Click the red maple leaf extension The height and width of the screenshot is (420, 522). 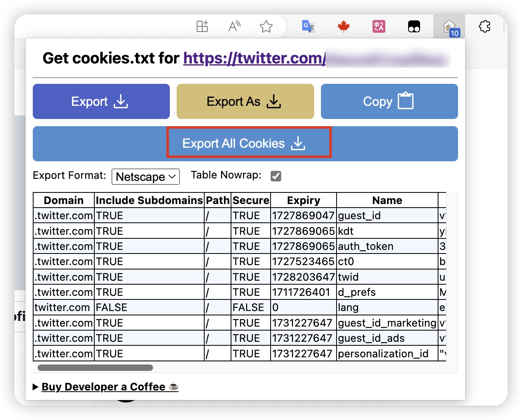[x=344, y=26]
